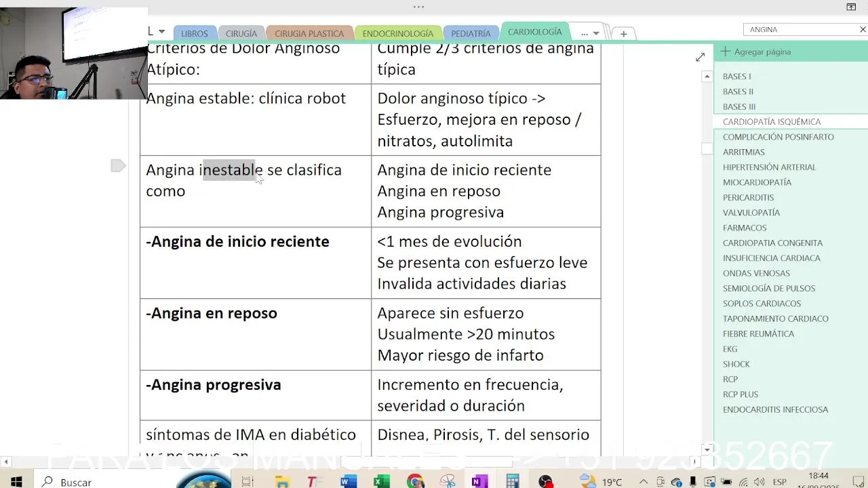Open Wi-Fi network tray icon
Screen dimensions: 868x488
click(x=744, y=482)
